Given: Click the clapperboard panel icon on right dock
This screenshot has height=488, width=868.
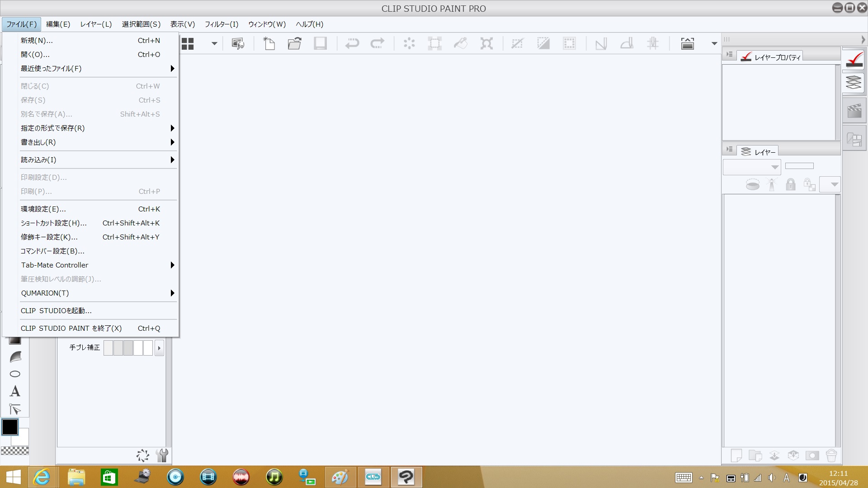Looking at the screenshot, I should click(854, 111).
